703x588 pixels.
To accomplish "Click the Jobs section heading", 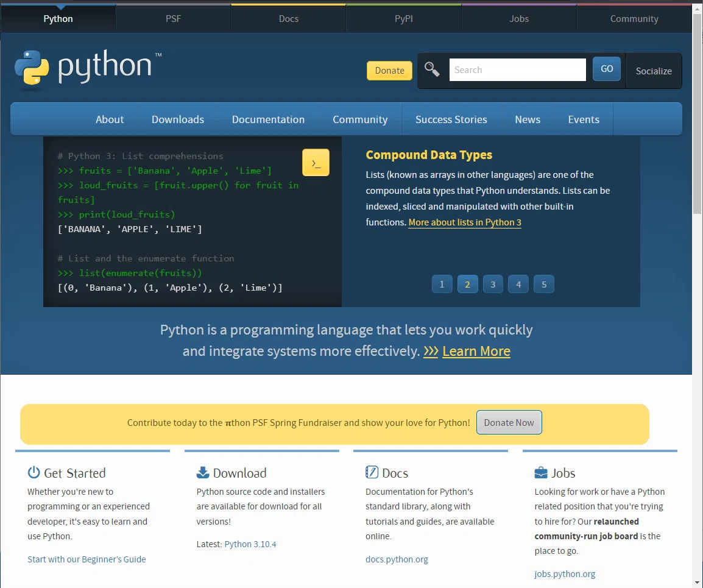I will tap(563, 473).
